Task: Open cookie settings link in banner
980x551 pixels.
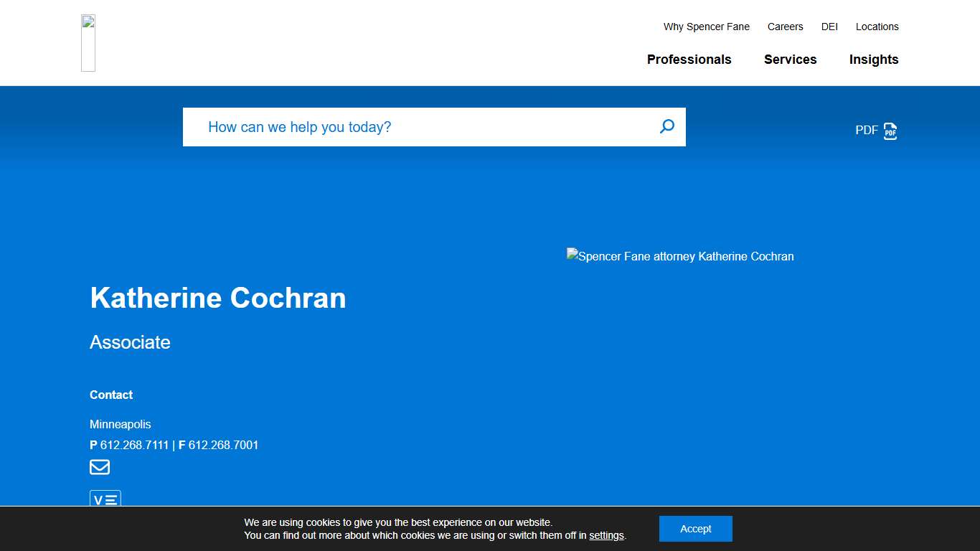Action: (606, 535)
